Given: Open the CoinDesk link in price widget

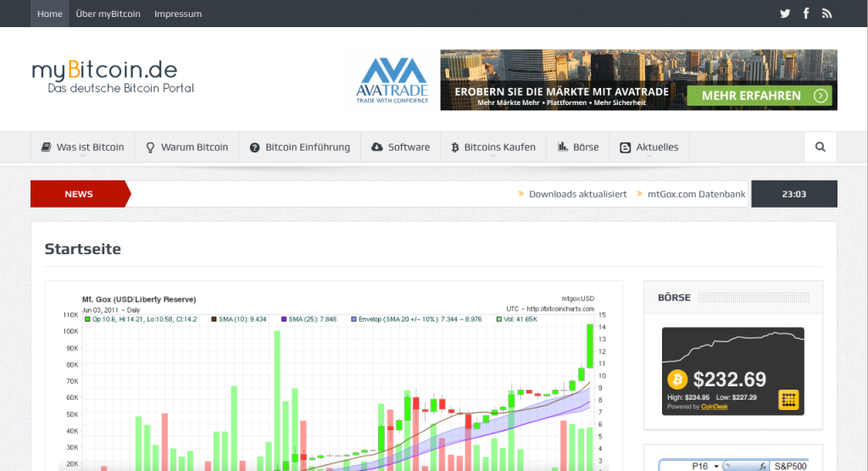Looking at the screenshot, I should click(x=714, y=407).
